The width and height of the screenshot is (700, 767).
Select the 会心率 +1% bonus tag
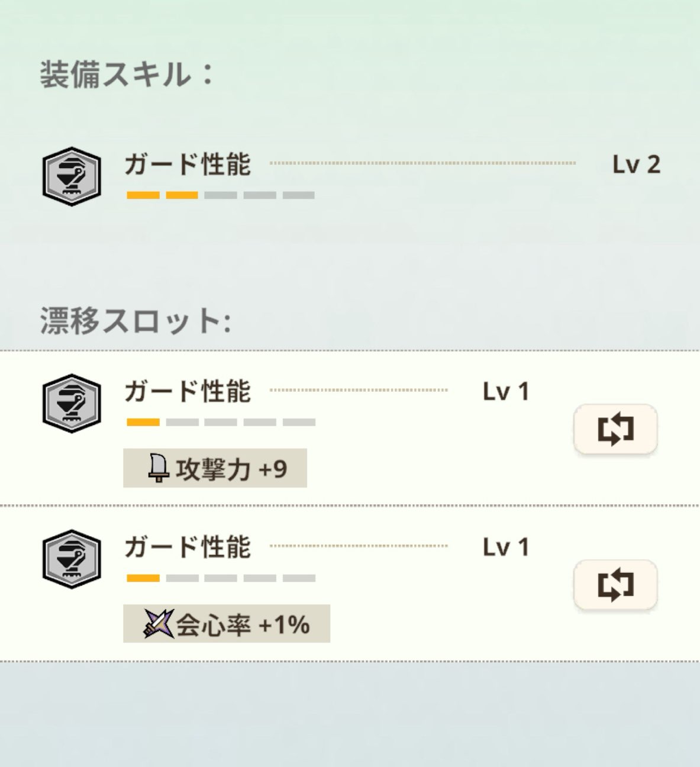point(227,624)
